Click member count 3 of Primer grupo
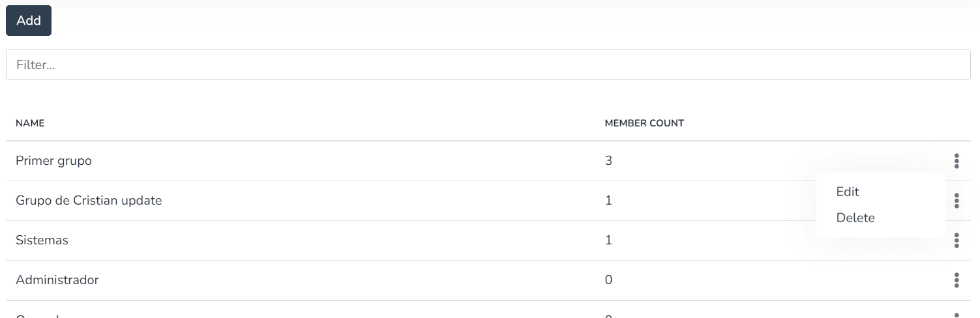Image resolution: width=980 pixels, height=318 pixels. (608, 161)
